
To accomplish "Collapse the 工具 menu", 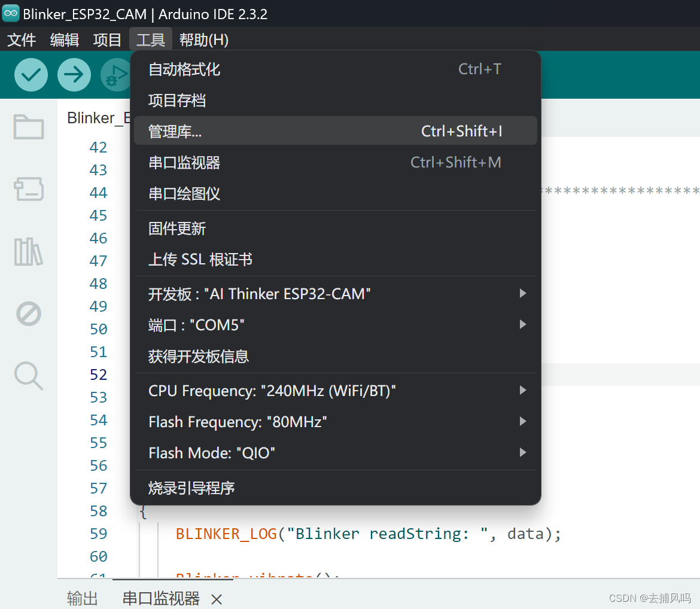I will [150, 39].
